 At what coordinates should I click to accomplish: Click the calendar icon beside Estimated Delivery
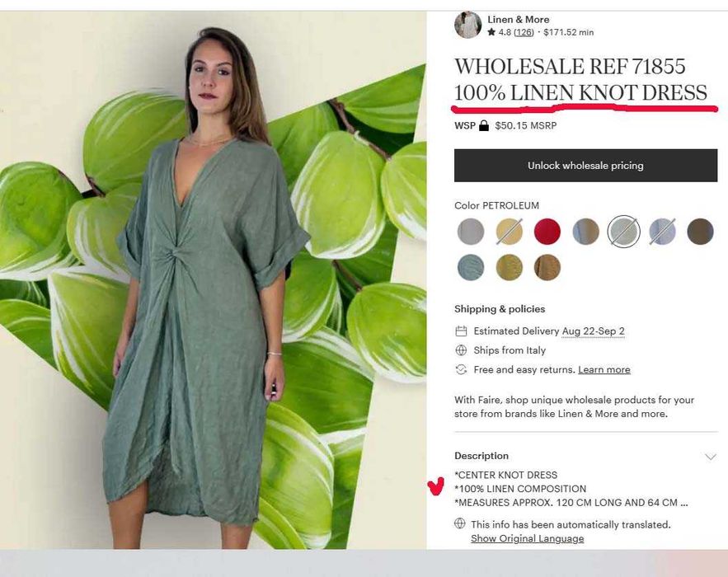(x=461, y=331)
